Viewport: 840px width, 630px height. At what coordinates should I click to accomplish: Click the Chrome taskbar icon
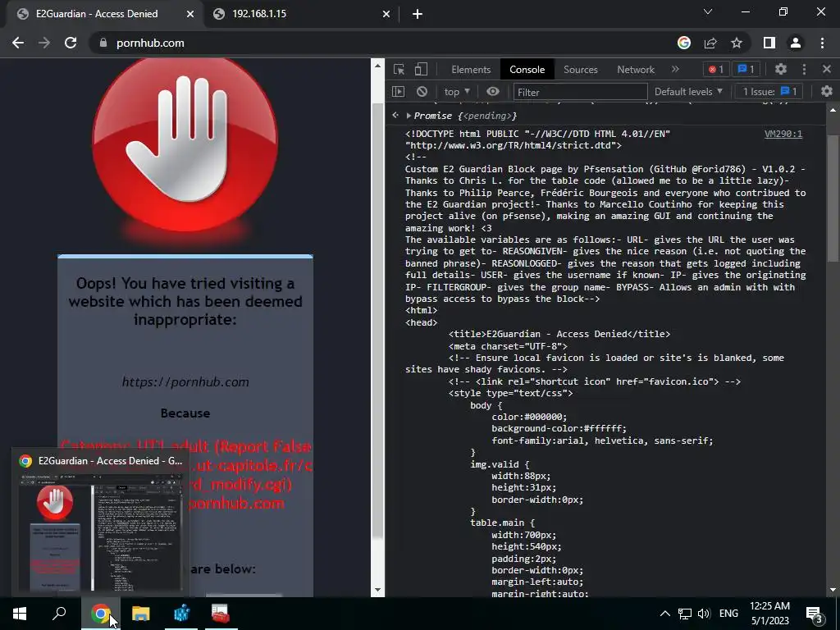(101, 614)
